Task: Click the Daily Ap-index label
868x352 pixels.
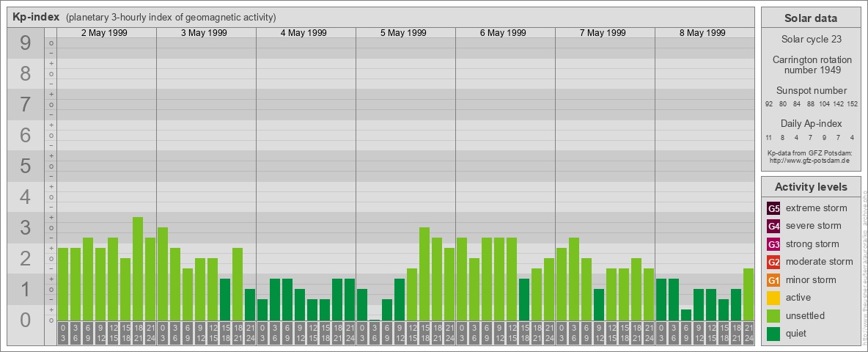Action: click(810, 123)
